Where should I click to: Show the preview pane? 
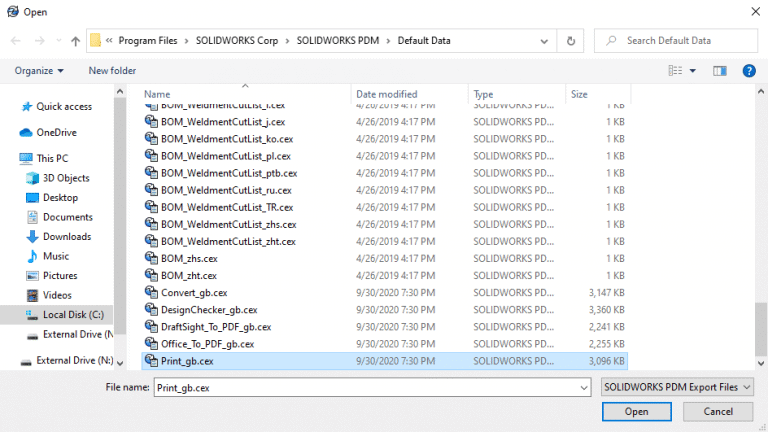coord(720,71)
